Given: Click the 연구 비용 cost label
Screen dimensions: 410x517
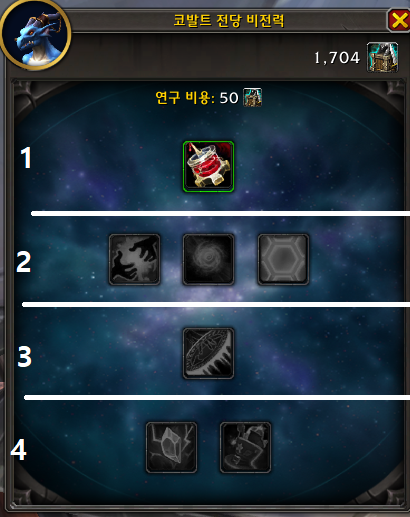Looking at the screenshot, I should point(184,98).
